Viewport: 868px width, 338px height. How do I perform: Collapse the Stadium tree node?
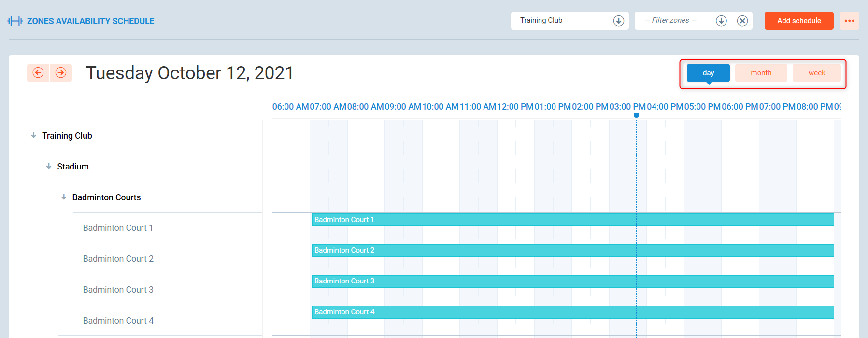[x=49, y=166]
